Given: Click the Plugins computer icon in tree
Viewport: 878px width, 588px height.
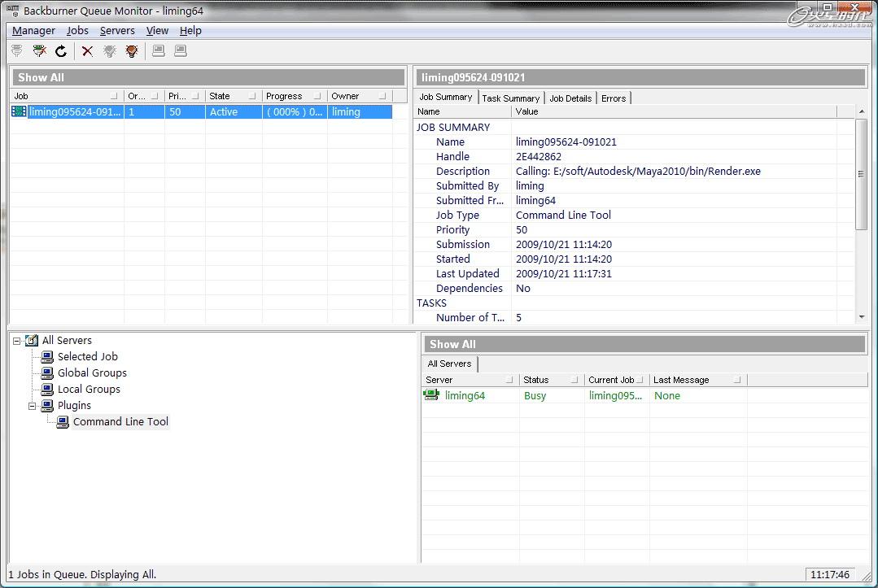Looking at the screenshot, I should tap(47, 405).
